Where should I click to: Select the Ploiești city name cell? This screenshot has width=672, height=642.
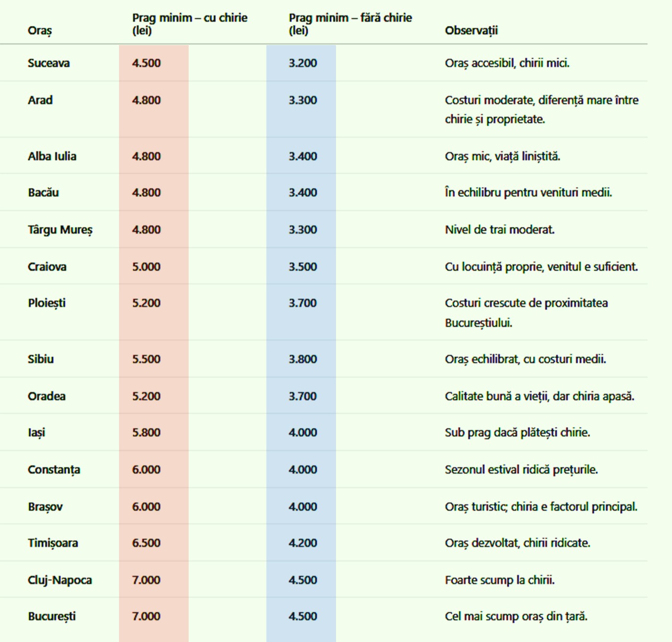pyautogui.click(x=47, y=303)
